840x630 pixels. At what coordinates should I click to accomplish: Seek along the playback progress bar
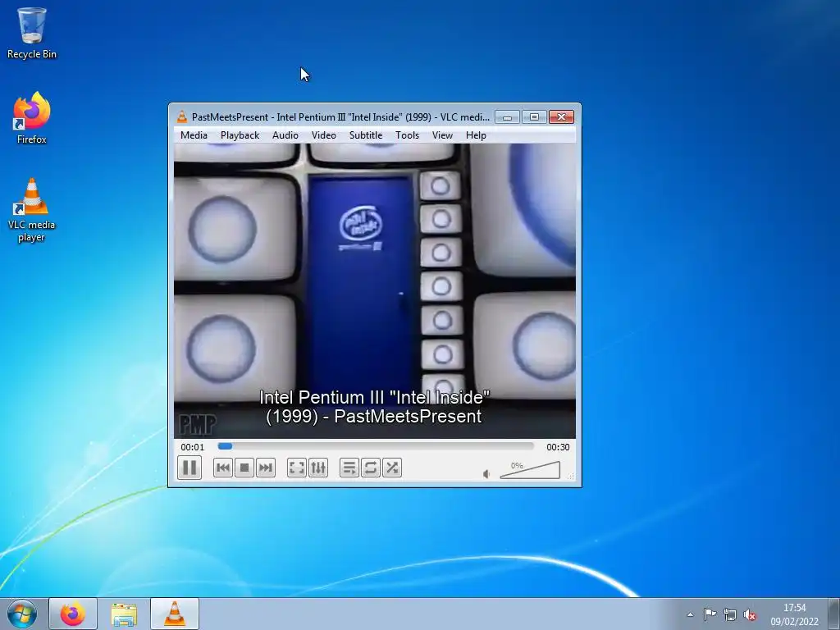(x=376, y=446)
